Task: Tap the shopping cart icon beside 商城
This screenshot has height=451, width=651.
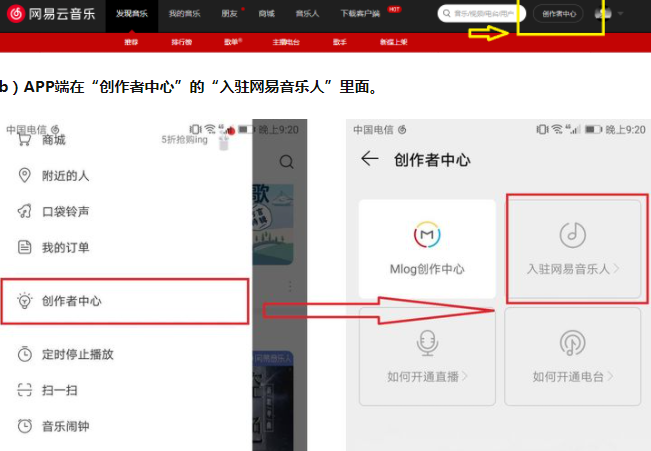Action: pyautogui.click(x=24, y=140)
